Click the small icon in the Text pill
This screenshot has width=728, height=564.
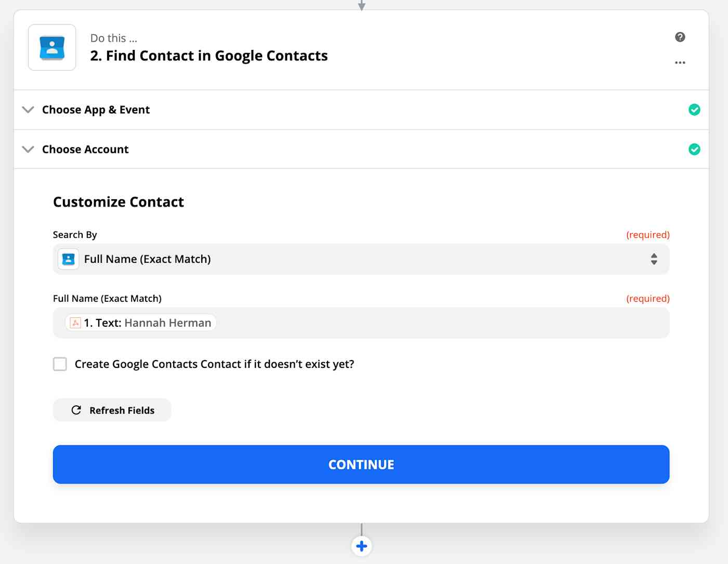click(75, 323)
